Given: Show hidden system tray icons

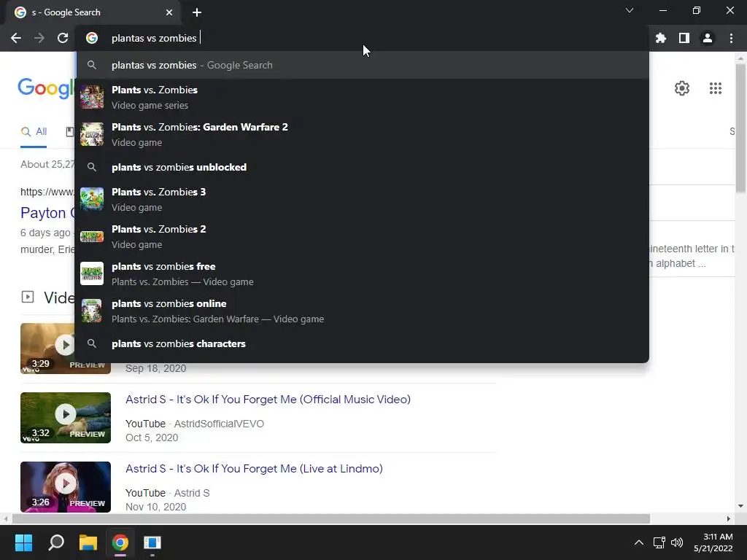Looking at the screenshot, I should 639,542.
